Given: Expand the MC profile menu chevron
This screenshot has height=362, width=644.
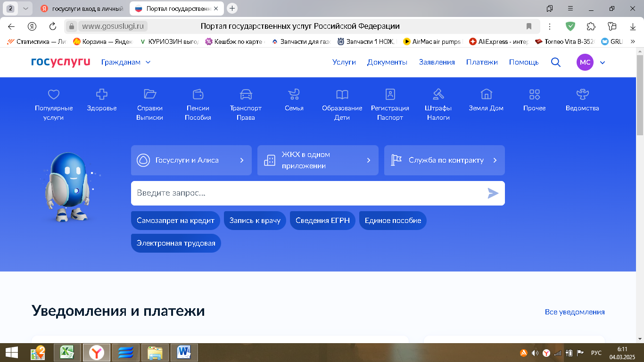Looking at the screenshot, I should pos(602,62).
